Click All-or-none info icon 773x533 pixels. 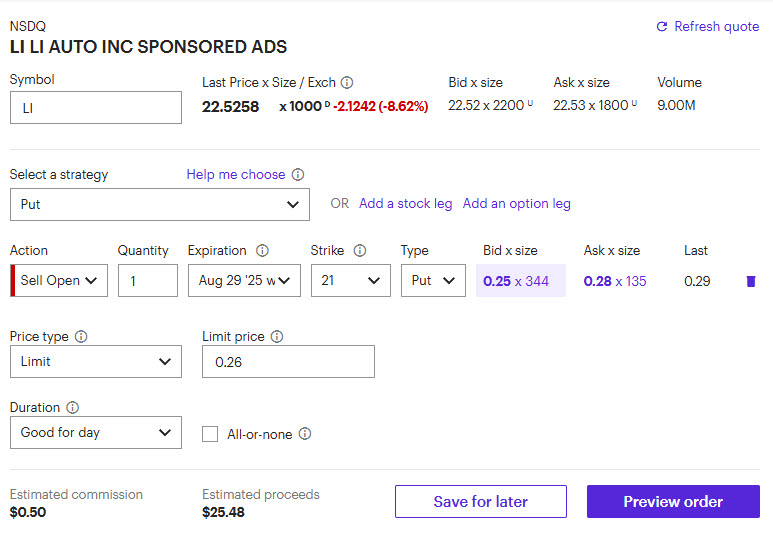305,434
